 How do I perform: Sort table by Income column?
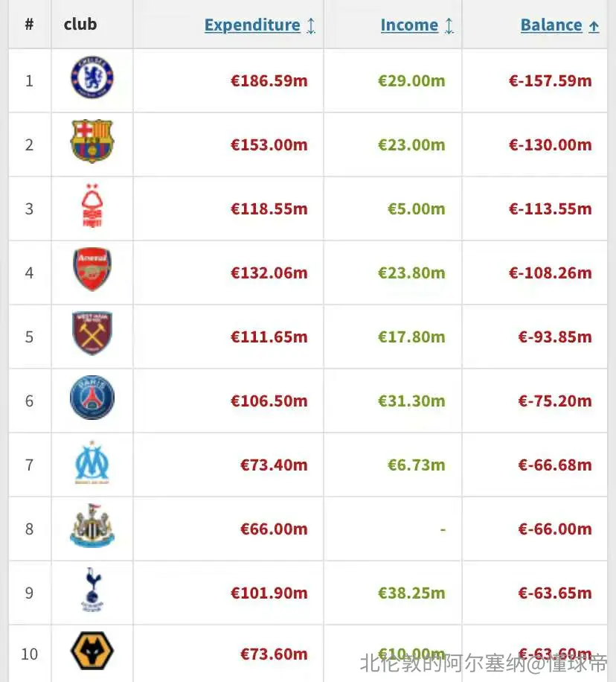pyautogui.click(x=409, y=25)
